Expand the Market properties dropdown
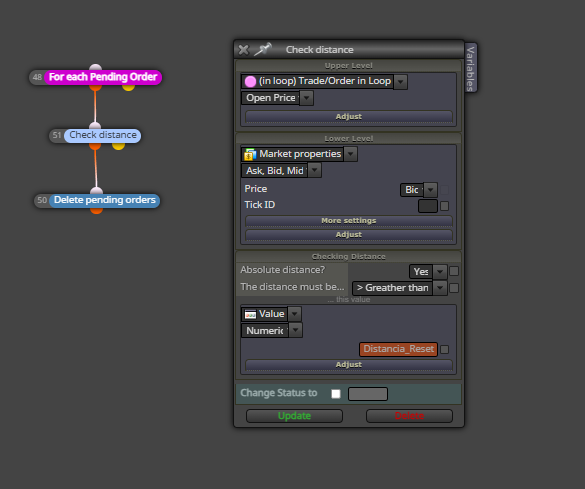Viewport: 585px width, 489px height. pyautogui.click(x=350, y=154)
